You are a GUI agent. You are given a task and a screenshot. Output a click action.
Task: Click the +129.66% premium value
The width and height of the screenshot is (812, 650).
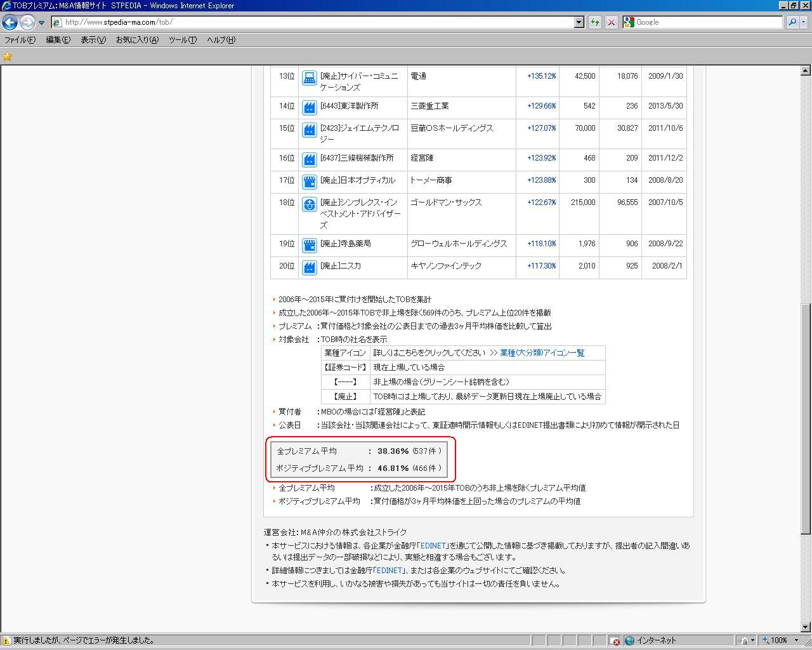(x=541, y=106)
